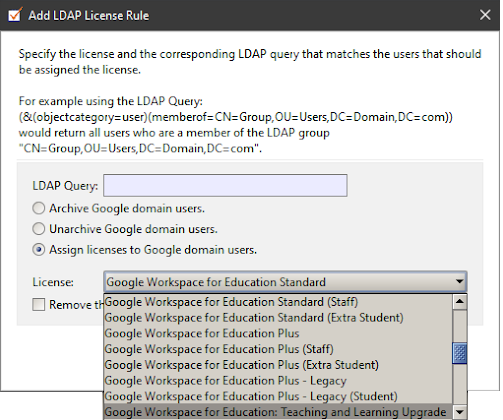Click the license list scroll down arrow
503x420 pixels.
click(x=460, y=412)
